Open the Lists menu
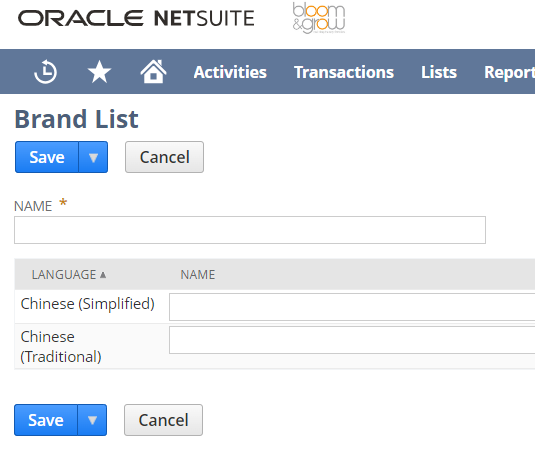Image resolution: width=535 pixels, height=470 pixels. pyautogui.click(x=439, y=72)
